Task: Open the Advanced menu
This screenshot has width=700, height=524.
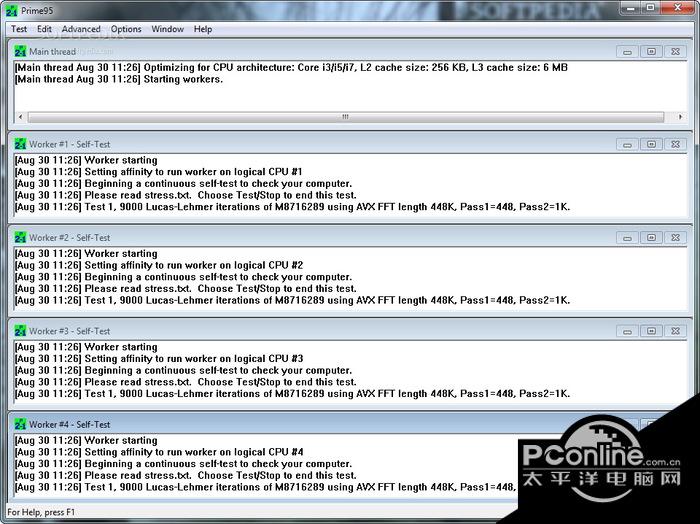Action: [81, 29]
